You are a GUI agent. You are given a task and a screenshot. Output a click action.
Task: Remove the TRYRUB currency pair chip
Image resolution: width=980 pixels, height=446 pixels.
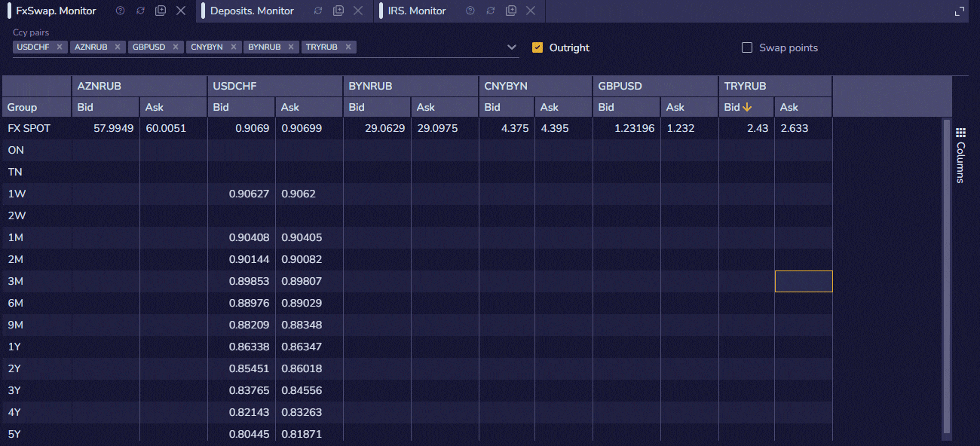[x=348, y=47]
